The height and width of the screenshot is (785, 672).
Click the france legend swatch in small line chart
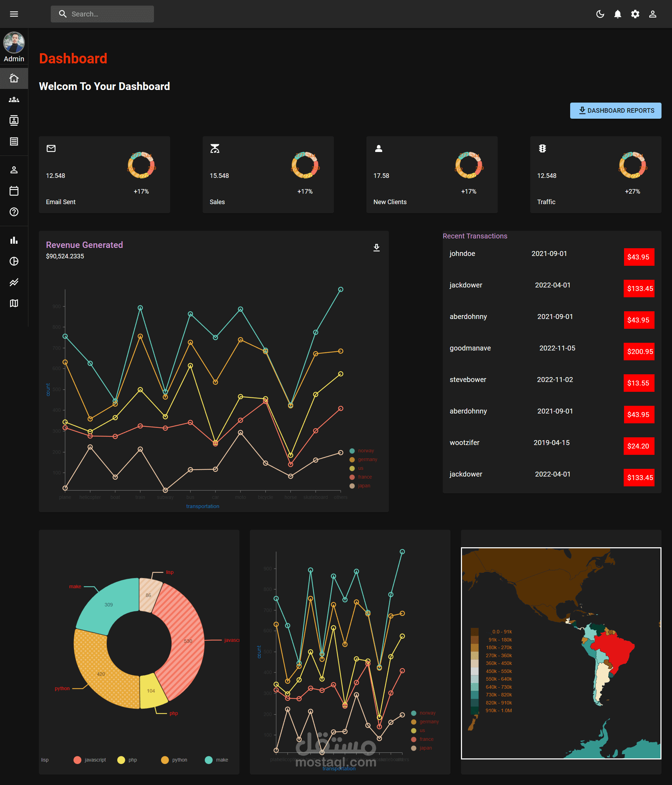click(x=414, y=739)
